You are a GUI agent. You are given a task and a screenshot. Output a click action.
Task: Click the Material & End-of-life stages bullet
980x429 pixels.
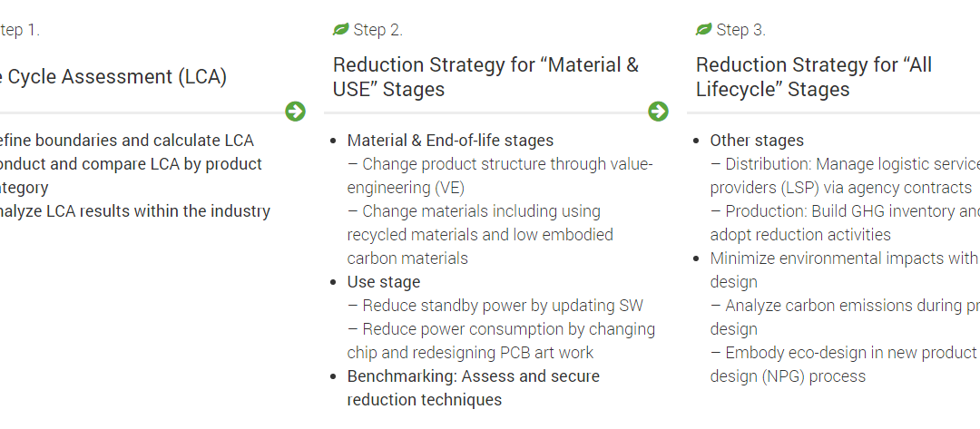coord(450,141)
